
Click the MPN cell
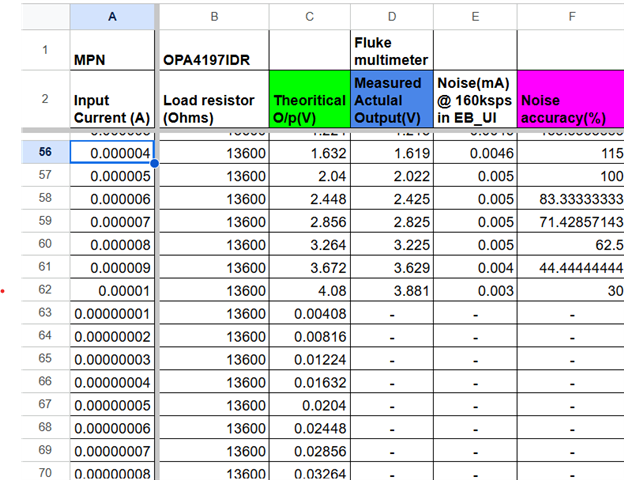click(112, 50)
